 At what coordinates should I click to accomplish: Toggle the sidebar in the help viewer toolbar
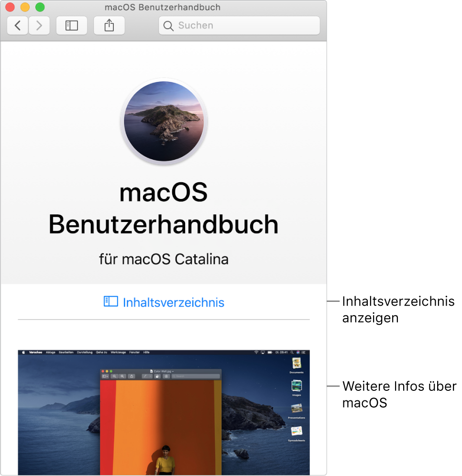(71, 26)
